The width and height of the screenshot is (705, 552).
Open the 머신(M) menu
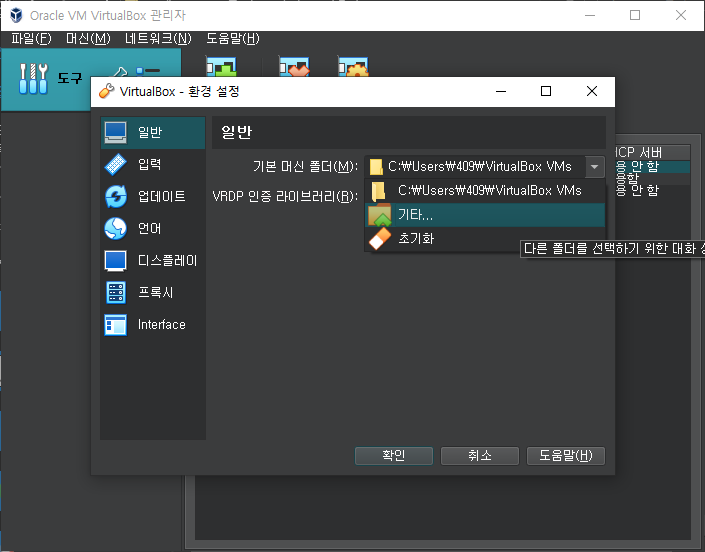point(88,39)
